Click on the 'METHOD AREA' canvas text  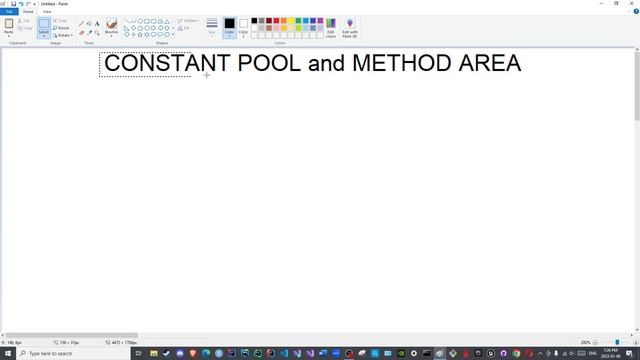click(x=436, y=63)
